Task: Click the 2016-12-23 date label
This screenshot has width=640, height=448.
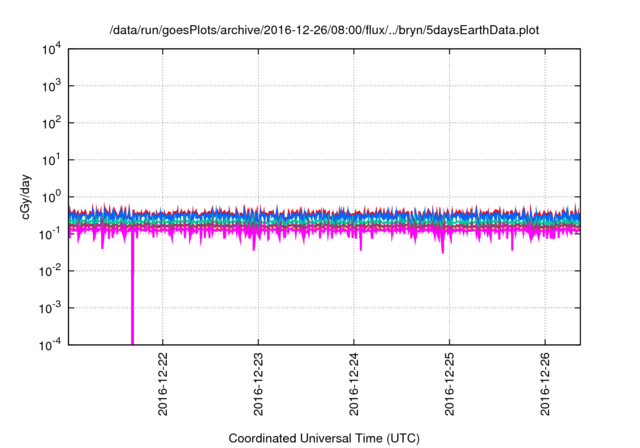Action: click(x=258, y=384)
